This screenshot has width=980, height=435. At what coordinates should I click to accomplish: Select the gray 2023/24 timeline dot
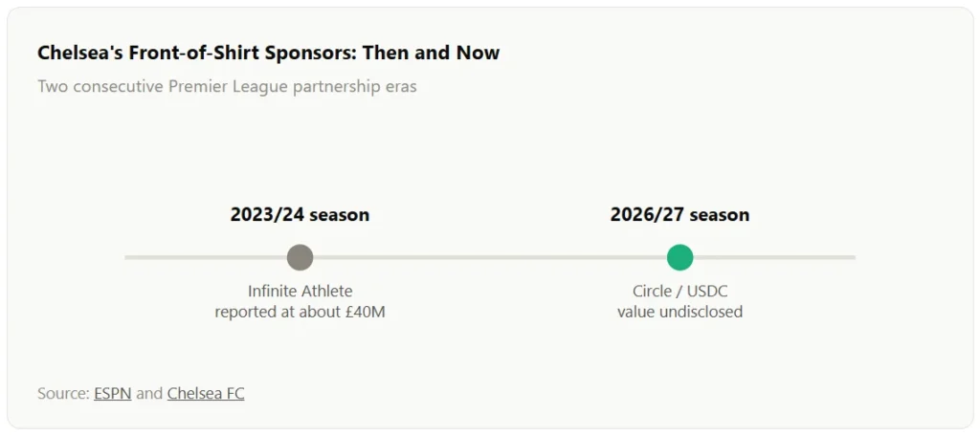(x=300, y=257)
